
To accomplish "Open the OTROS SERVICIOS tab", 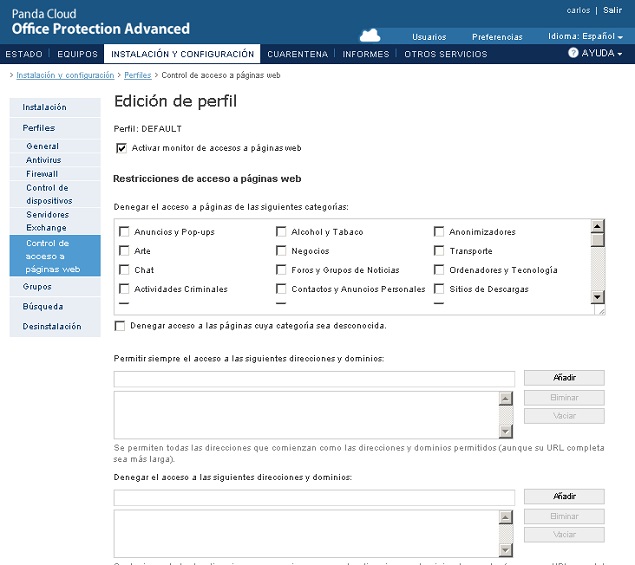I will pos(445,54).
